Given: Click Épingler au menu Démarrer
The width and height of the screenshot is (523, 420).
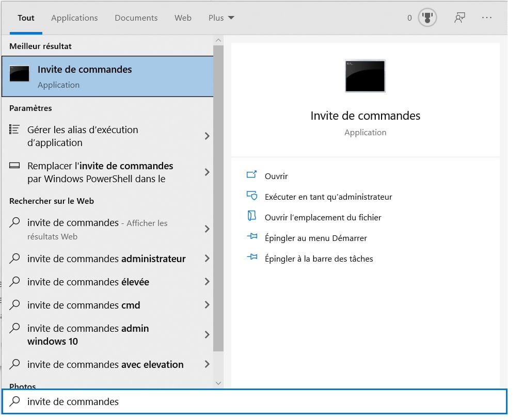Looking at the screenshot, I should [316, 238].
